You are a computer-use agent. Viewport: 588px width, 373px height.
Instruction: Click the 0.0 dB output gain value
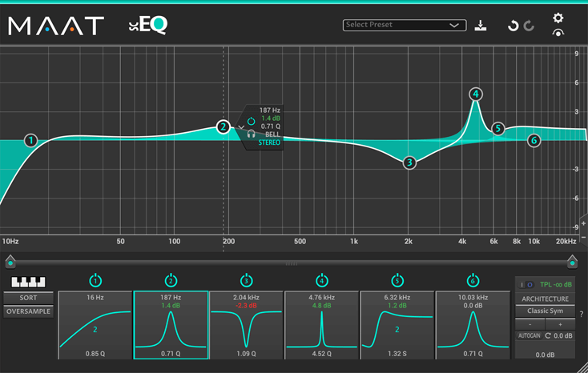point(546,355)
